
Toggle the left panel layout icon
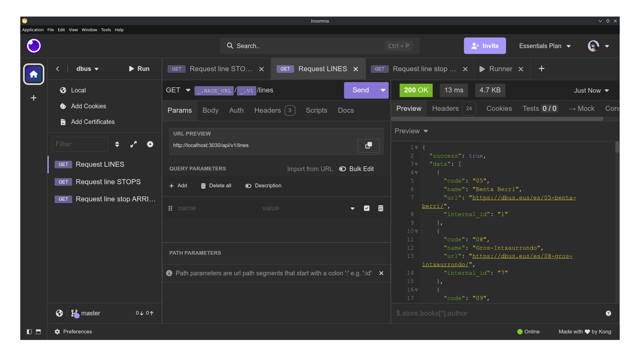pyautogui.click(x=29, y=332)
